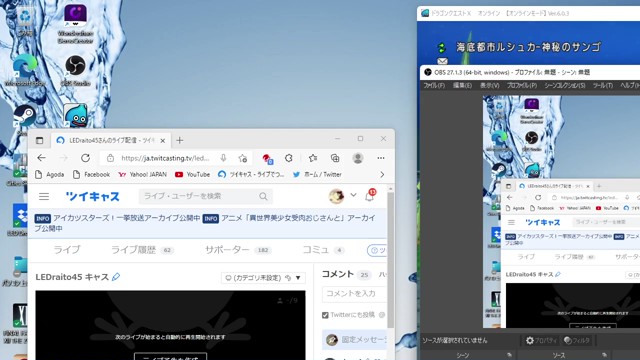Open the Favorites star in the Edge toolbar

[x=313, y=158]
